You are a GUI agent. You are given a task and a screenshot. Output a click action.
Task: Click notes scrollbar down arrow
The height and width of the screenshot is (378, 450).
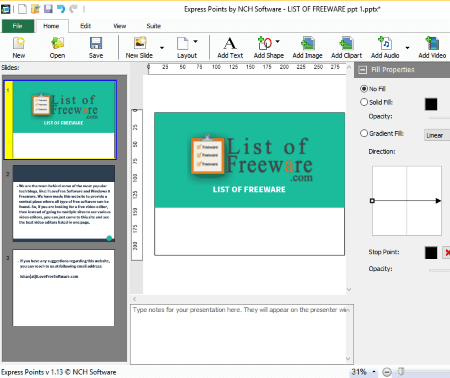[x=348, y=359]
